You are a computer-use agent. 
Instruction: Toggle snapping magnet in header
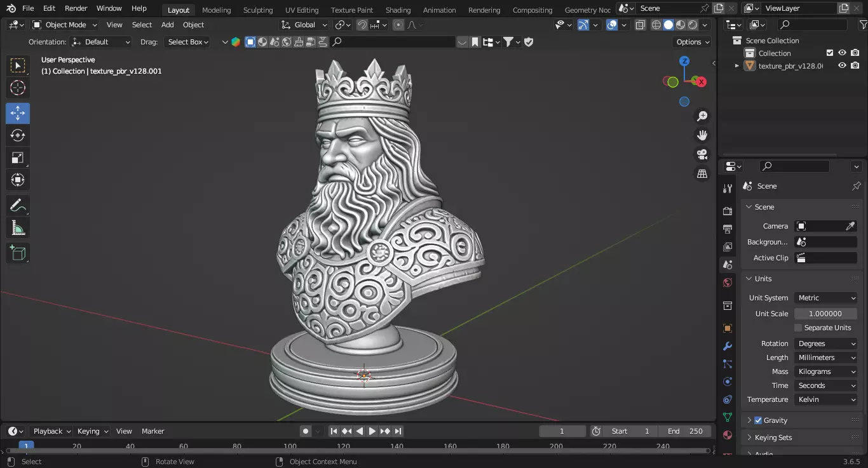point(362,25)
